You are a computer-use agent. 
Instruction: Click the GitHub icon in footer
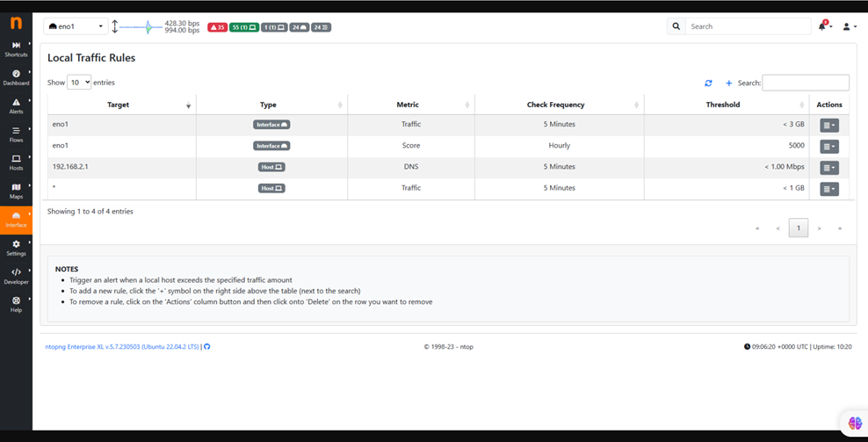point(207,347)
